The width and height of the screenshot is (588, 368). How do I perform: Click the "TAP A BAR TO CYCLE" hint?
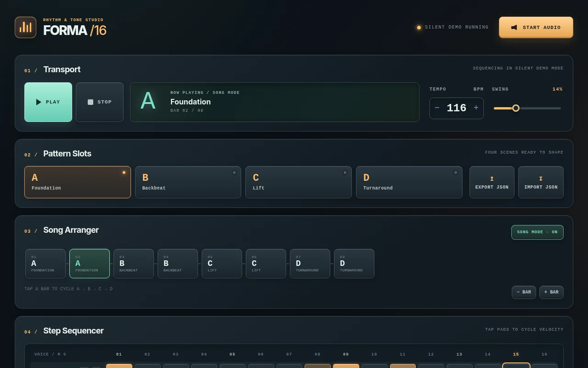point(68,289)
